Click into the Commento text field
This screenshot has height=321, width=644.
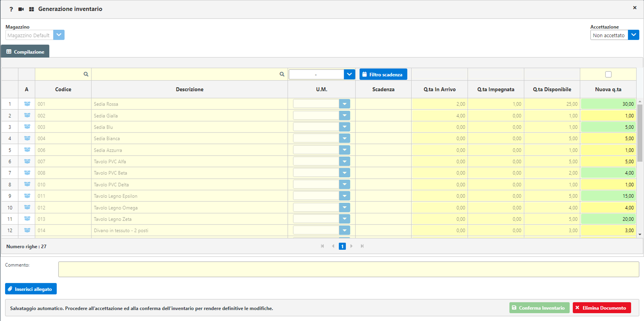point(348,269)
